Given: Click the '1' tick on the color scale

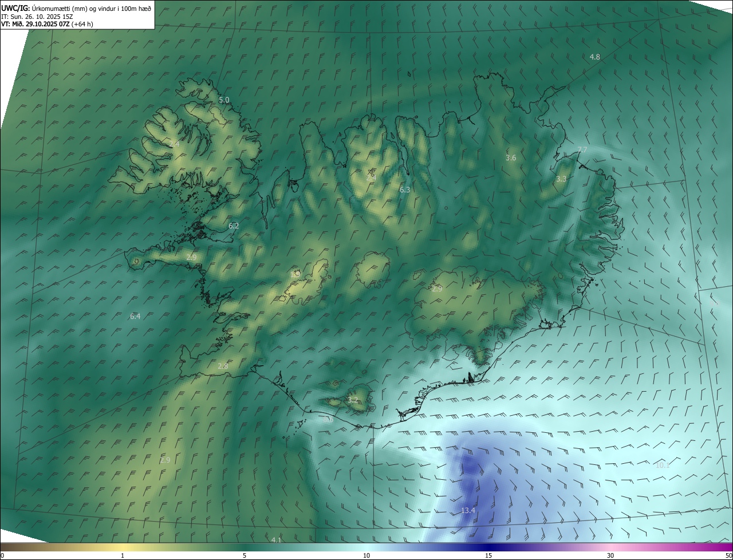Looking at the screenshot, I should coord(123,555).
